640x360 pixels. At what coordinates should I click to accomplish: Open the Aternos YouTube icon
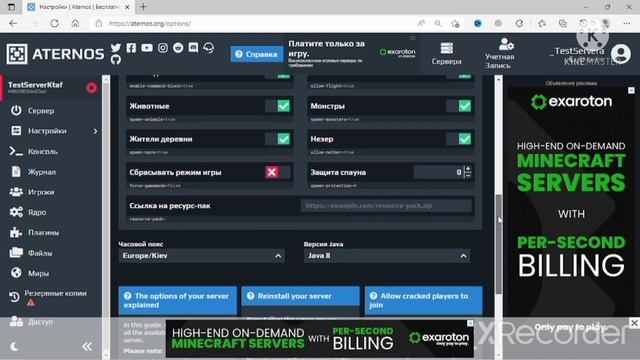coord(147,48)
